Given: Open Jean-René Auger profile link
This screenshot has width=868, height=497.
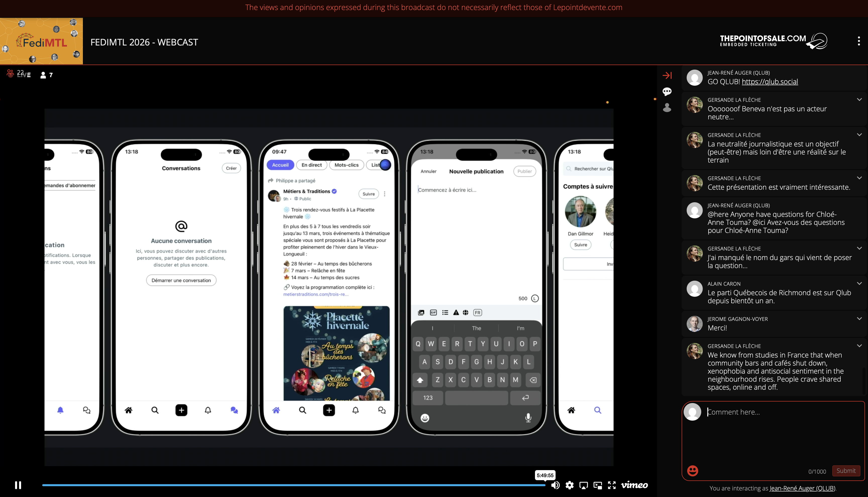Looking at the screenshot, I should [802, 488].
